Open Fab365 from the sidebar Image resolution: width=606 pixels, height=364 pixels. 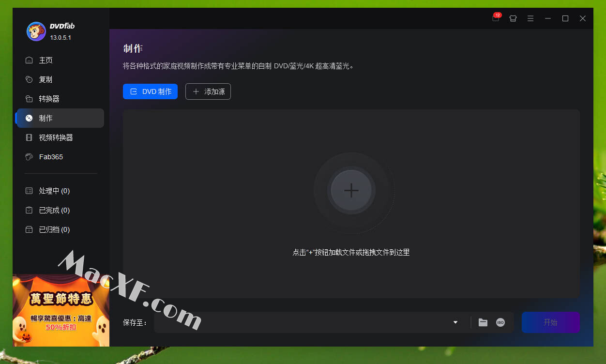51,157
